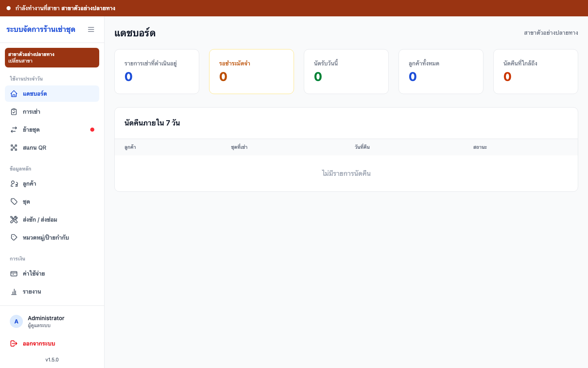The width and height of the screenshot is (588, 368).
Task: Open the นัดรับวันนี้ stat card
Action: point(346,72)
